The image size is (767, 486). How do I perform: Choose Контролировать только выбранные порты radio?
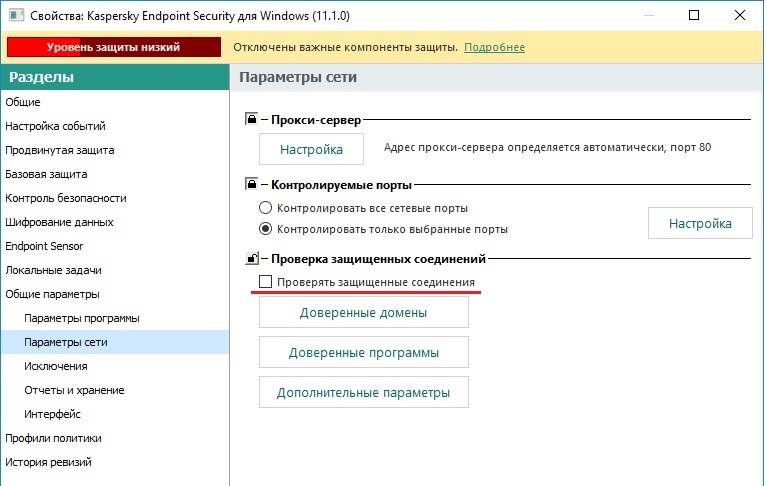coord(266,229)
